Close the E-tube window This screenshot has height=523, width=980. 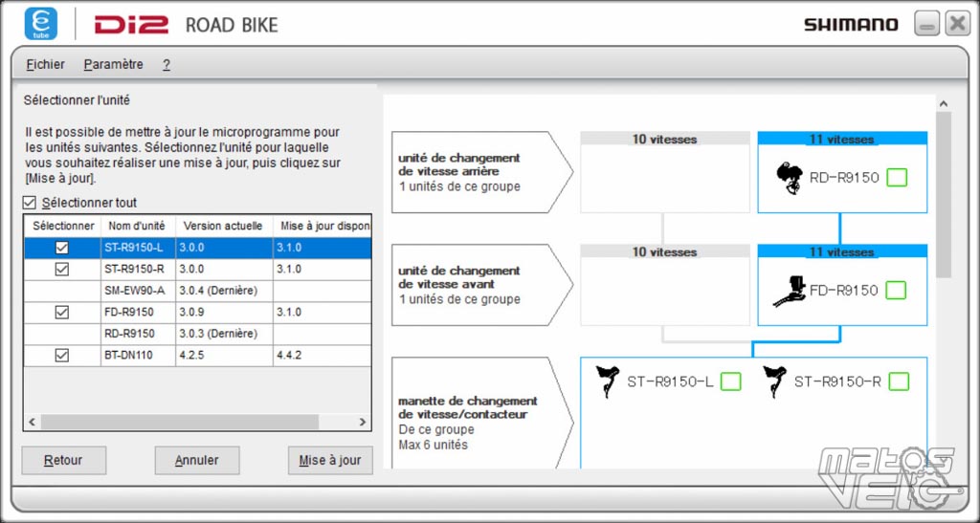tap(957, 24)
